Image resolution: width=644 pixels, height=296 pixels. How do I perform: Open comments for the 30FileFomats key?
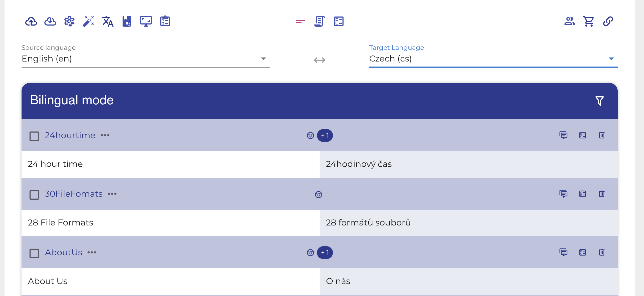pyautogui.click(x=563, y=194)
